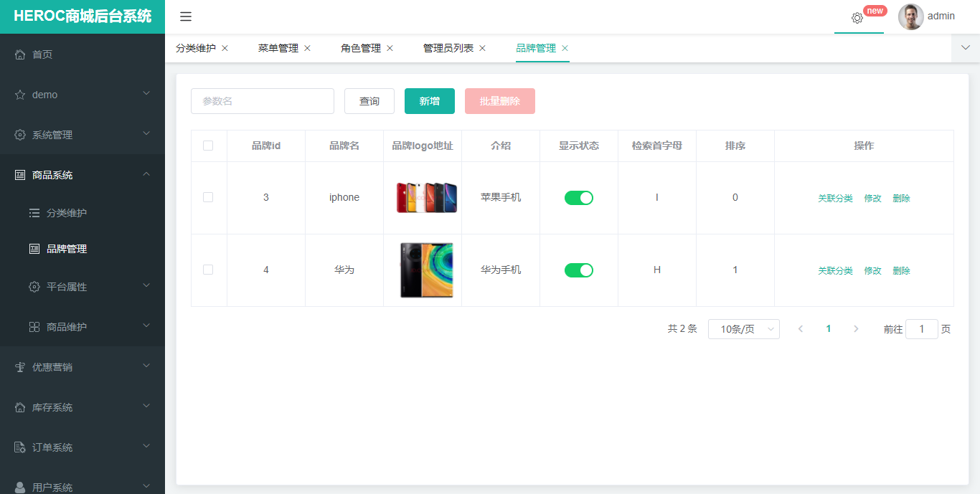980x494 pixels.
Task: Open the 10条/页 page size dropdown
Action: point(744,329)
